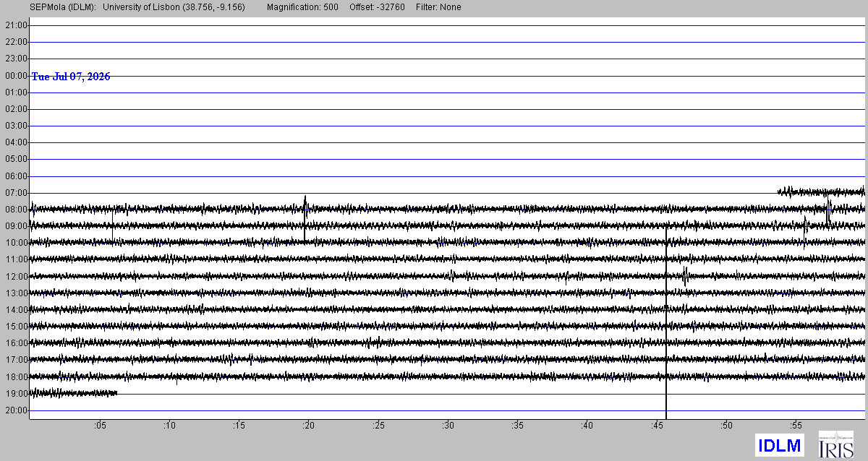
Task: Click the 18:00 hour label
Action: [x=16, y=377]
